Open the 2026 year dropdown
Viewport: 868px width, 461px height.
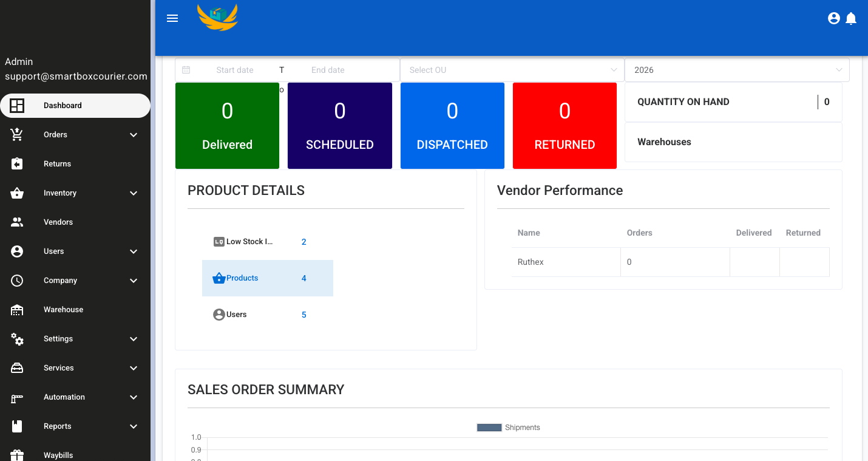(736, 70)
